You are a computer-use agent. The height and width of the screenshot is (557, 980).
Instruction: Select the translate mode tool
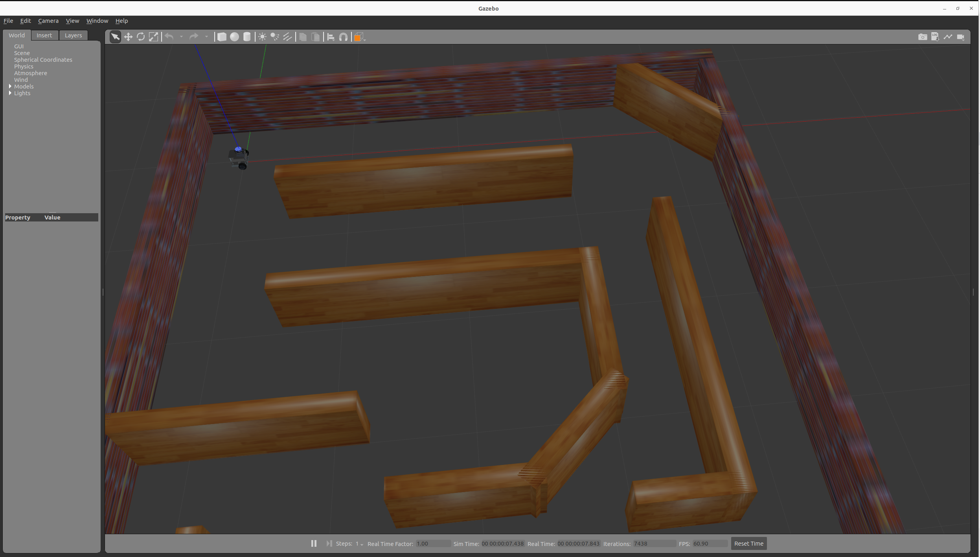click(128, 37)
